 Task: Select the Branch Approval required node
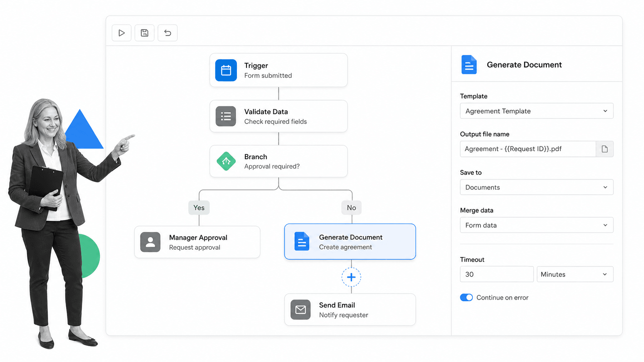(x=278, y=161)
